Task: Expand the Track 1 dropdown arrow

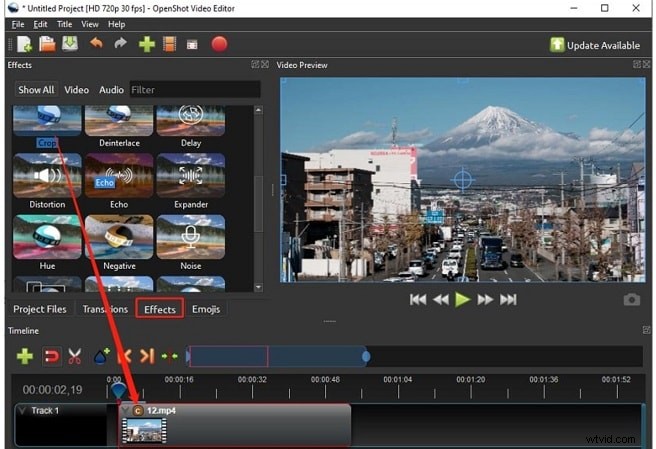Action: click(x=24, y=411)
